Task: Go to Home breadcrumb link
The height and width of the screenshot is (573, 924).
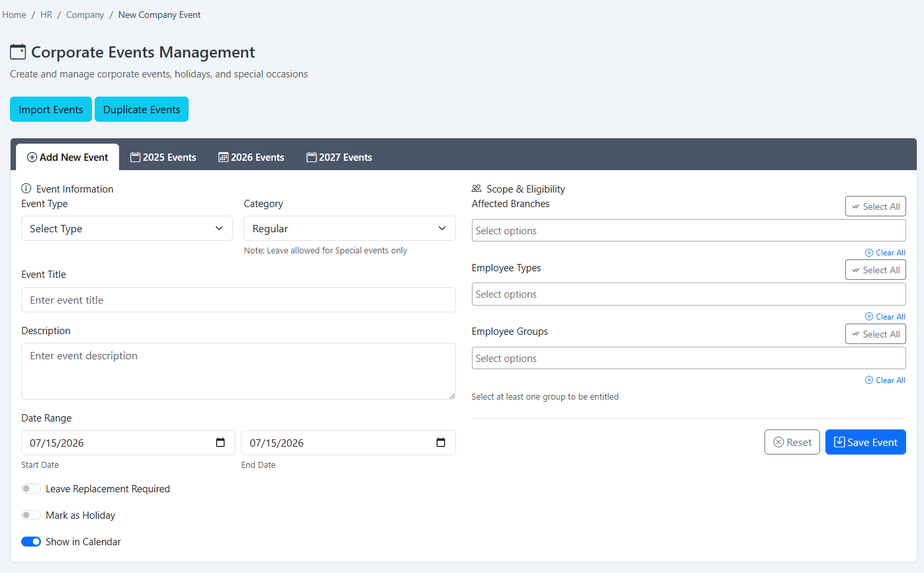Action: [14, 15]
